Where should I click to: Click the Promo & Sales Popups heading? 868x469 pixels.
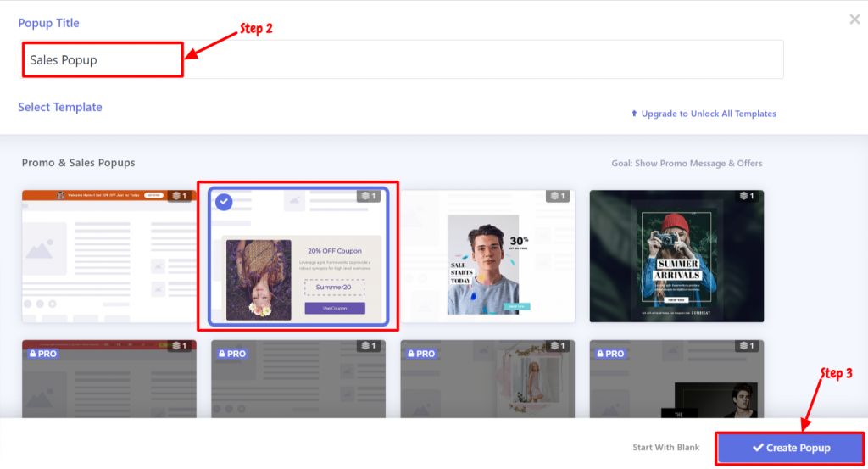79,163
